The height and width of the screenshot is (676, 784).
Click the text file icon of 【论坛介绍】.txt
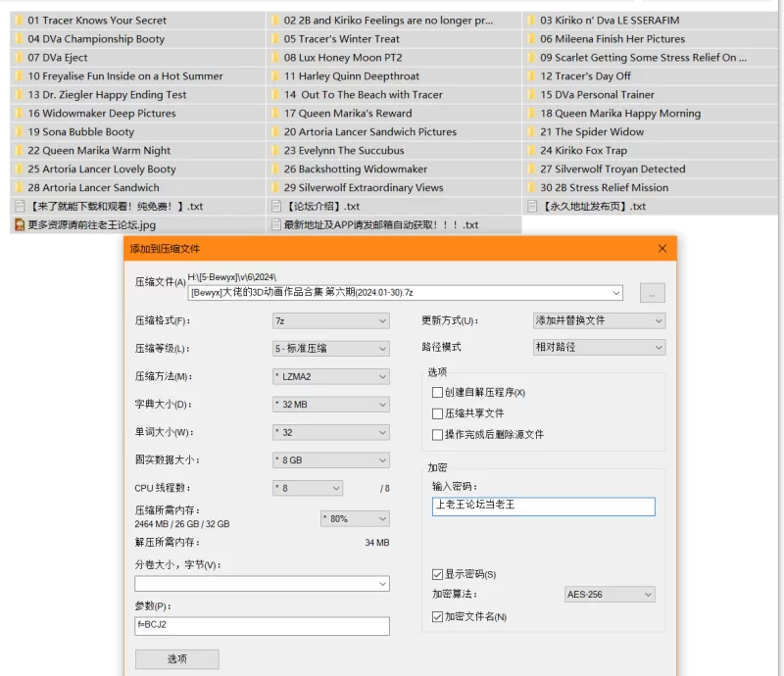pos(276,206)
